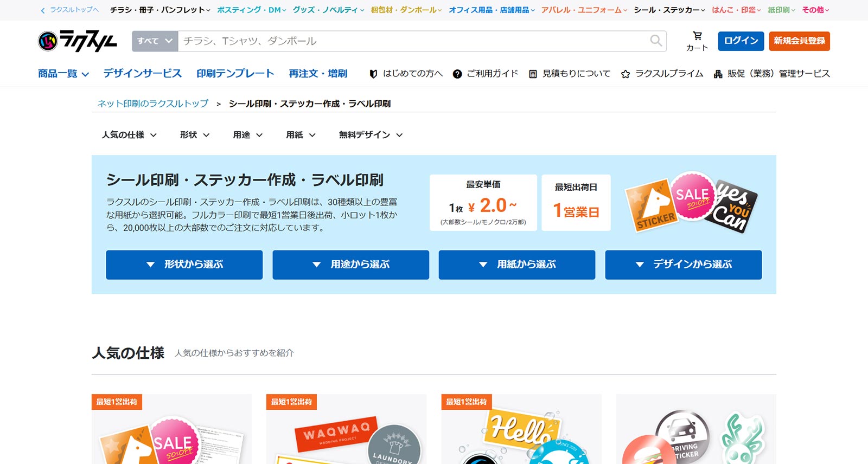Viewport: 868px width, 464px height.
Task: Click the 形状から選ぶ button
Action: coord(184,265)
